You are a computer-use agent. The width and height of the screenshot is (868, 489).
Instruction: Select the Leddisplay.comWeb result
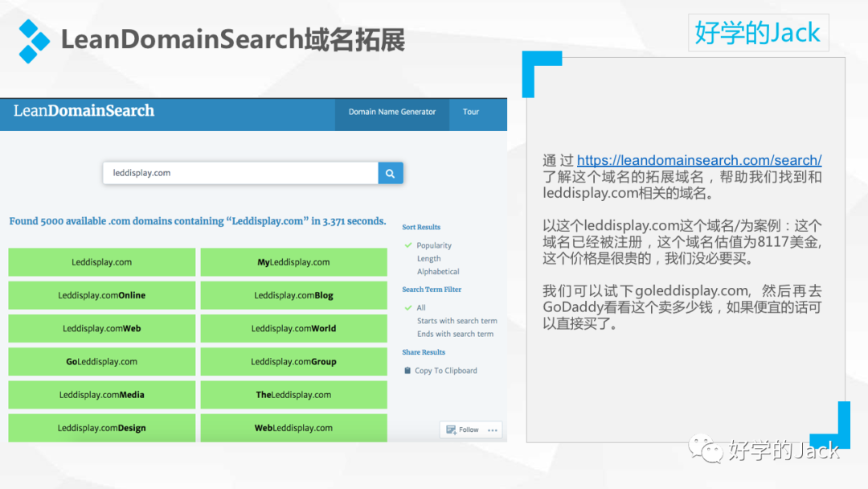click(102, 328)
